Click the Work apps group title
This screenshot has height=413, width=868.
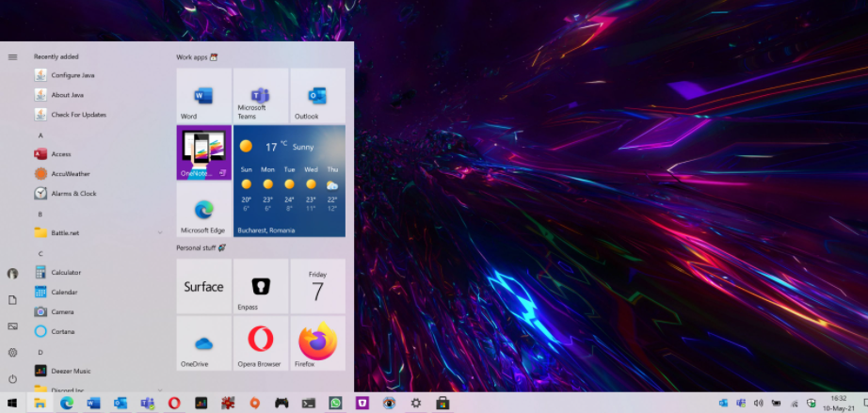[197, 57]
